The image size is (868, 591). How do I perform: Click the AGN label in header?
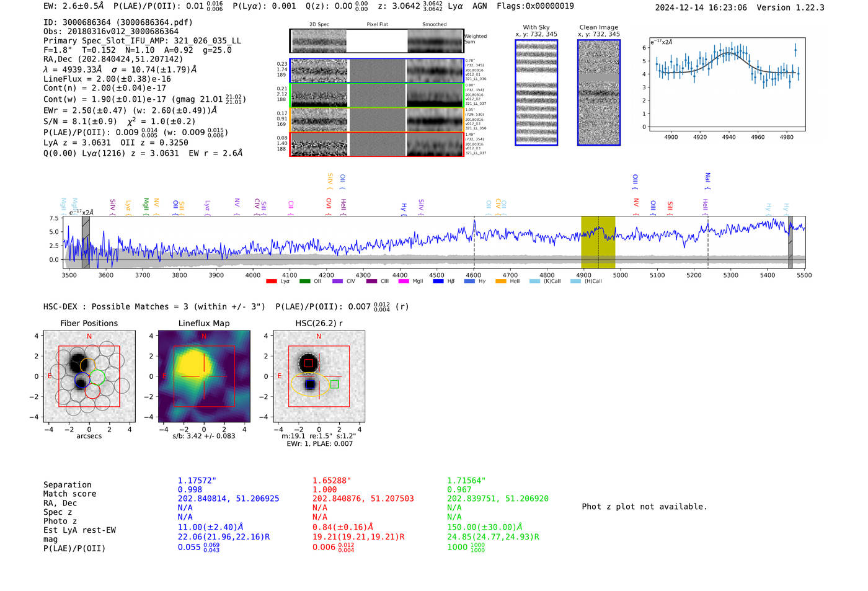479,6
